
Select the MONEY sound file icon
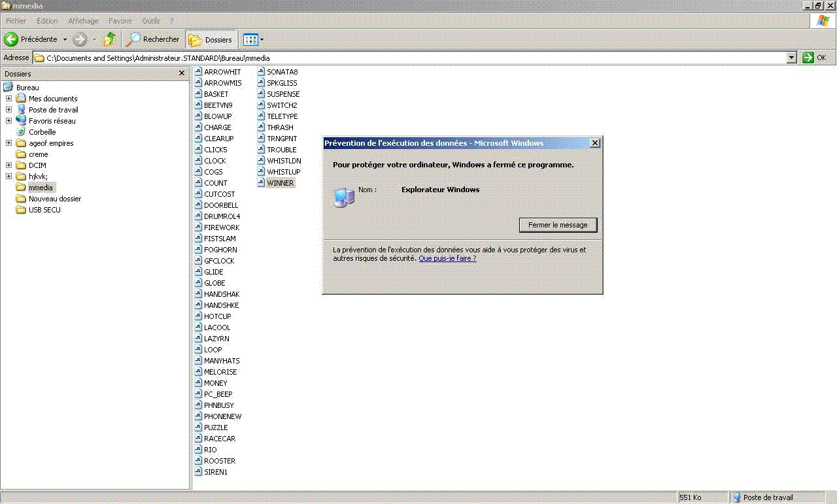199,383
